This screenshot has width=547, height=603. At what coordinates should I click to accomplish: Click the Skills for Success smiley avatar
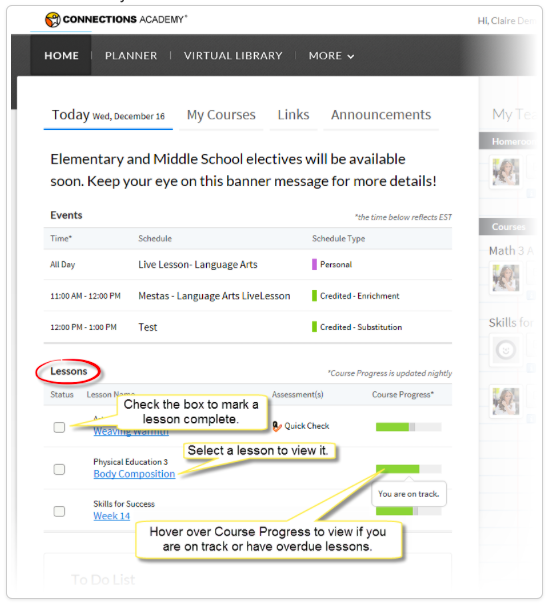[506, 350]
